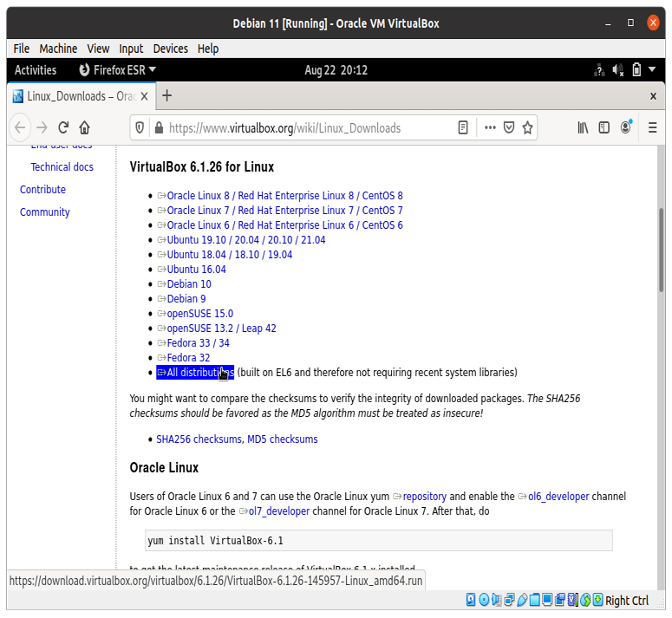The height and width of the screenshot is (618, 672).
Task: Click the recording icon in VirtualBox status bar
Action: pos(560,600)
